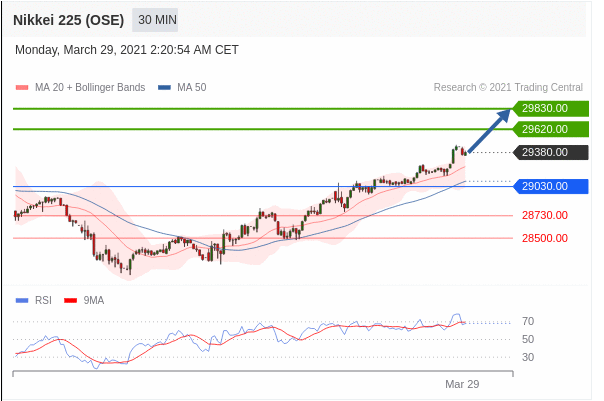Click the 29380.00 current price tag

tap(550, 152)
